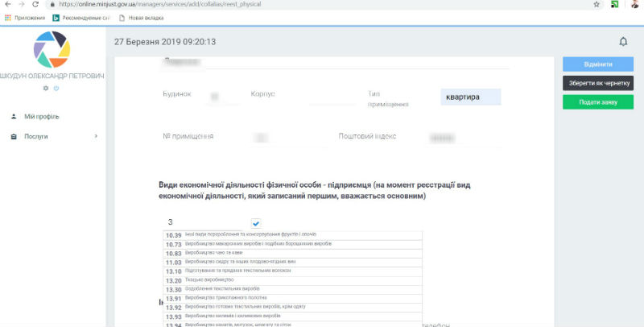Open Мій профіль in the sidebar

tap(42, 117)
